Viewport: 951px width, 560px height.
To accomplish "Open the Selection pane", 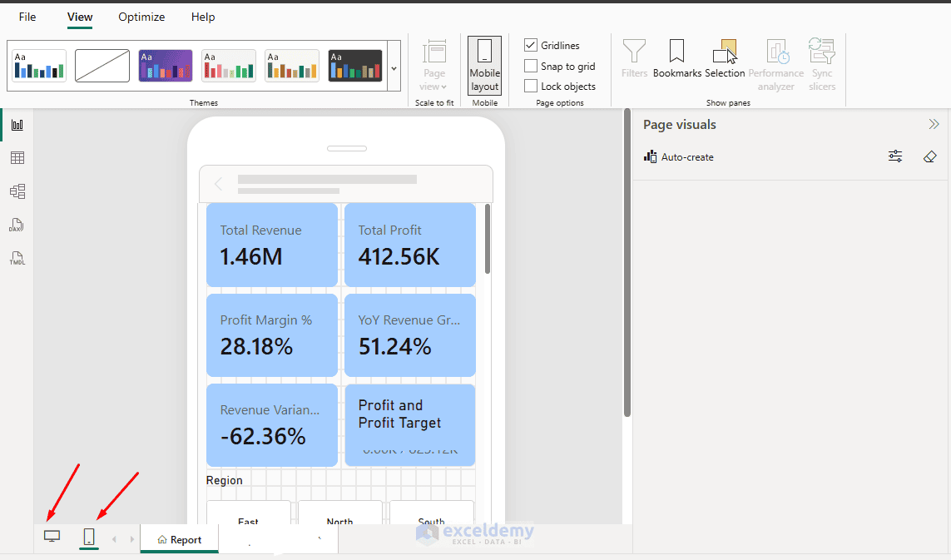I will point(725,59).
